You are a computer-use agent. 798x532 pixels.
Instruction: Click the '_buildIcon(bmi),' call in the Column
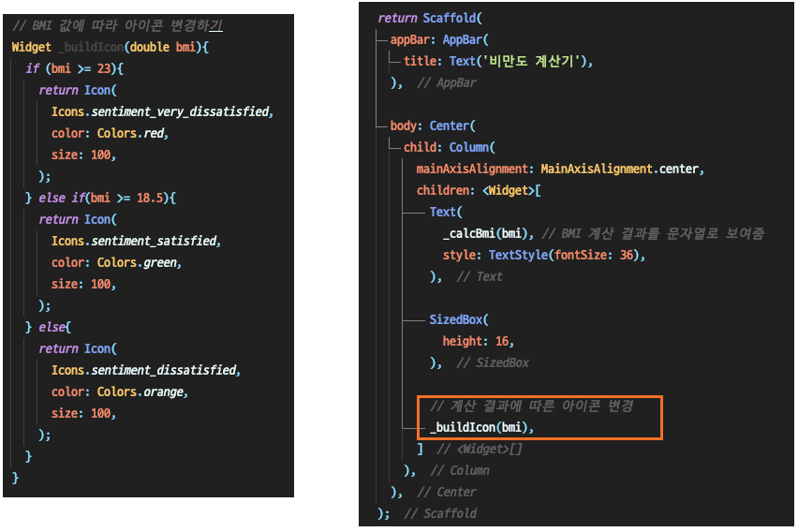tap(482, 427)
